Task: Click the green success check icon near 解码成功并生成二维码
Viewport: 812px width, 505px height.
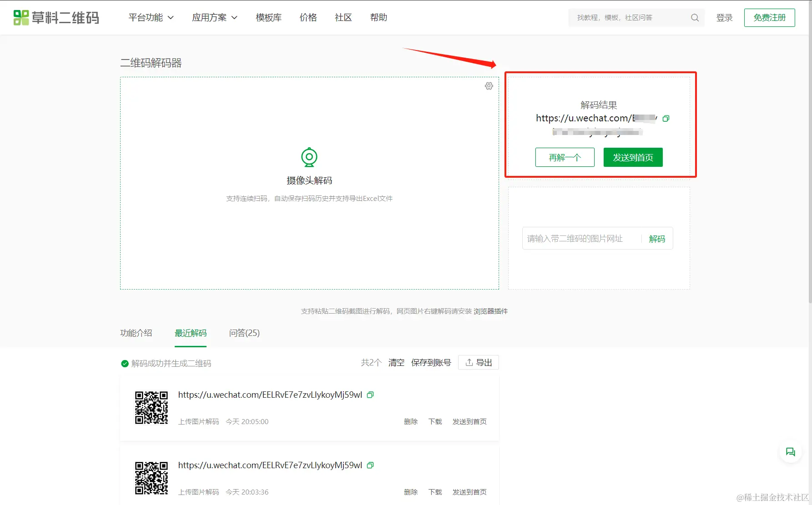Action: click(124, 363)
